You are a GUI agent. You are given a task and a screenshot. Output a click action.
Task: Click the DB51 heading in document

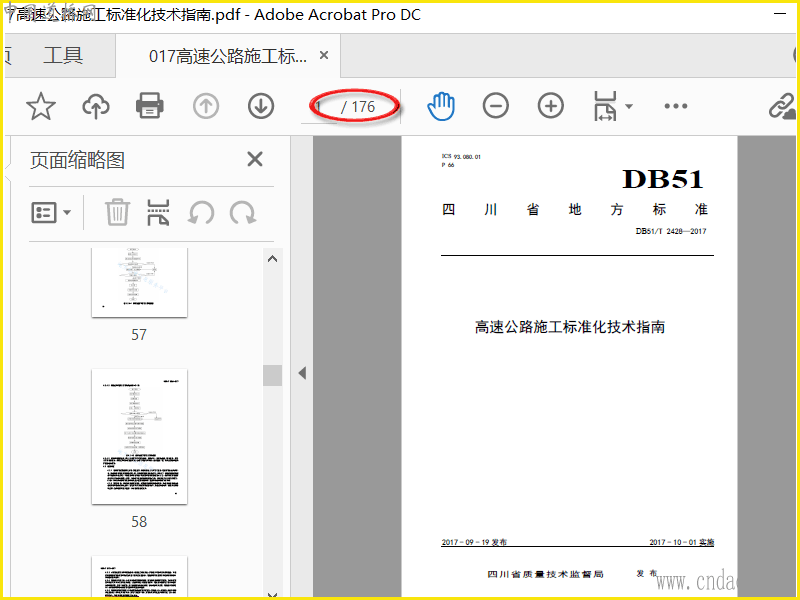(663, 179)
